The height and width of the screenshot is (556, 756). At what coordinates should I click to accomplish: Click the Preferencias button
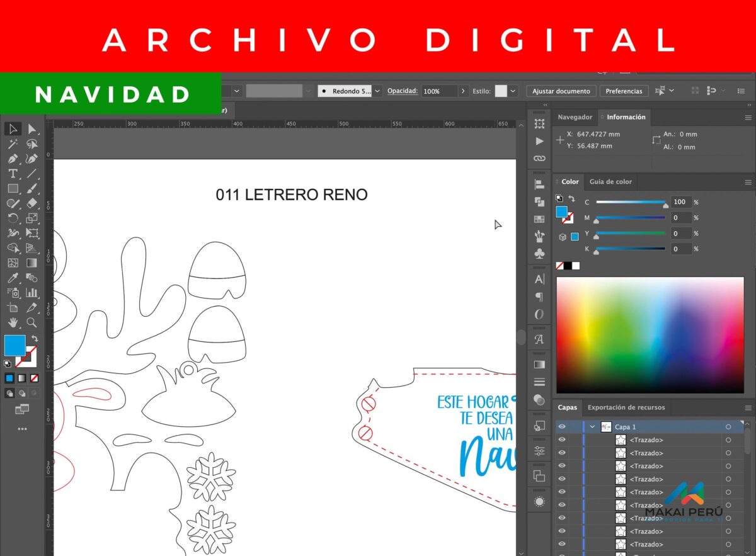pos(624,91)
